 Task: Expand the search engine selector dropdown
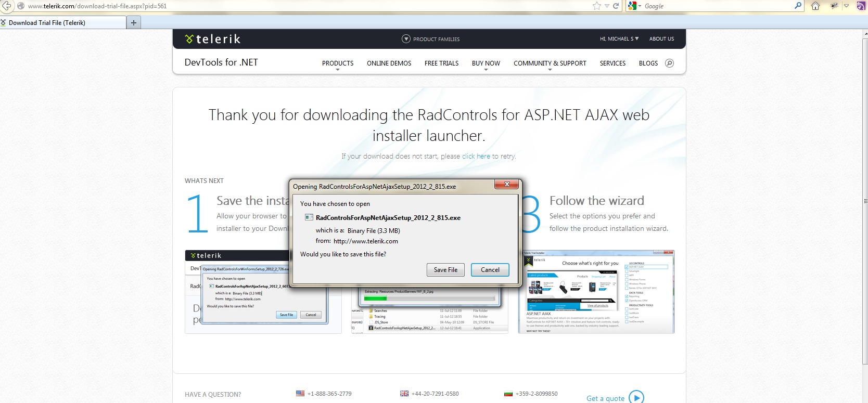click(x=640, y=6)
